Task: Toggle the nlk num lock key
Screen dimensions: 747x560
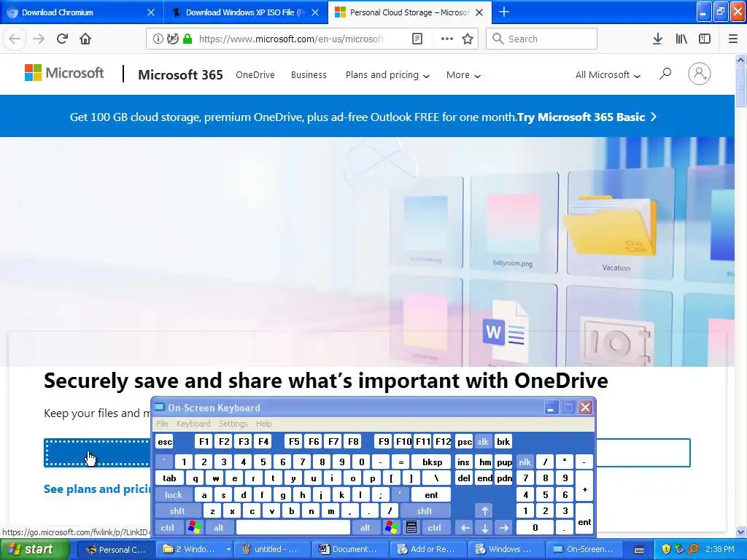Action: coord(525,462)
